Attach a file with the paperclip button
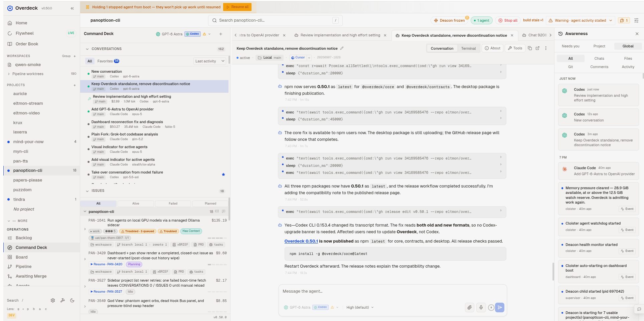The height and width of the screenshot is (321, 644). [469, 307]
